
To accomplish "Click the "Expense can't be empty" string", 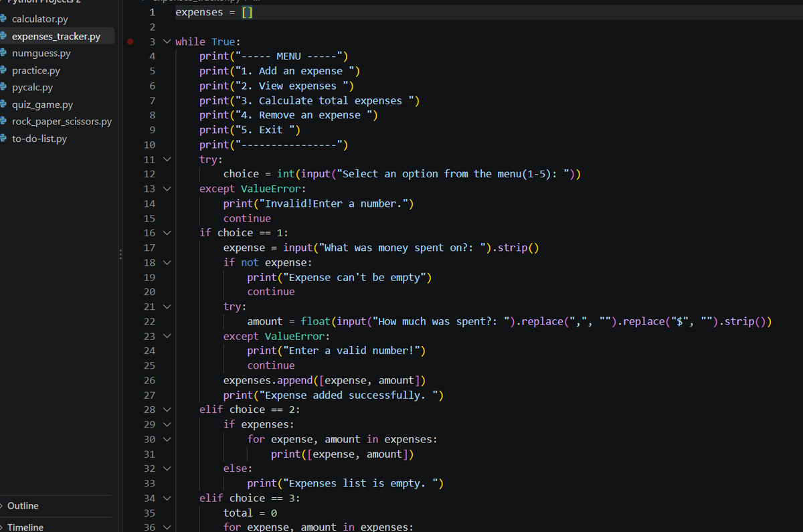I will 354,277.
